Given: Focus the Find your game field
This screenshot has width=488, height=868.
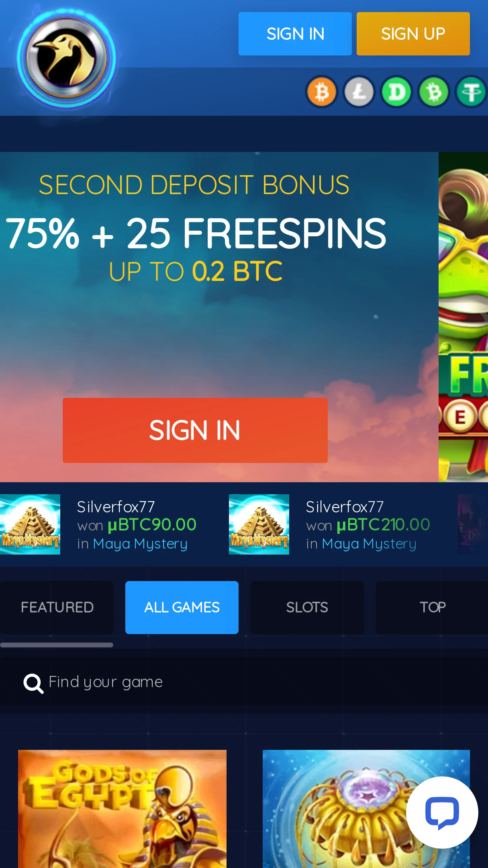Looking at the screenshot, I should pos(244,682).
